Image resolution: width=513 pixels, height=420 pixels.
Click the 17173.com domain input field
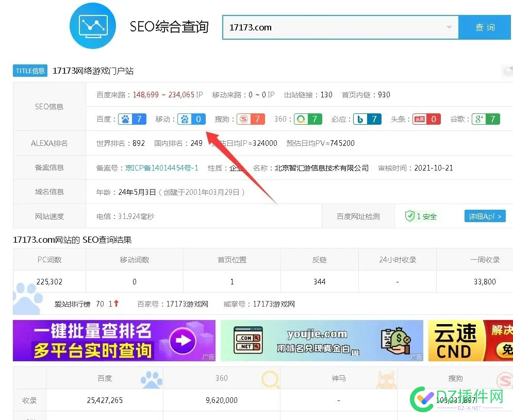[340, 27]
